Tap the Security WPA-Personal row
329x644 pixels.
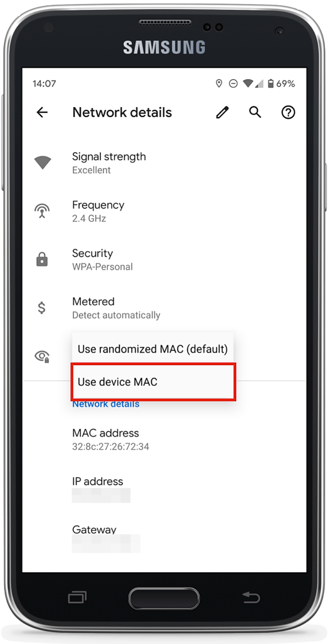pos(164,260)
